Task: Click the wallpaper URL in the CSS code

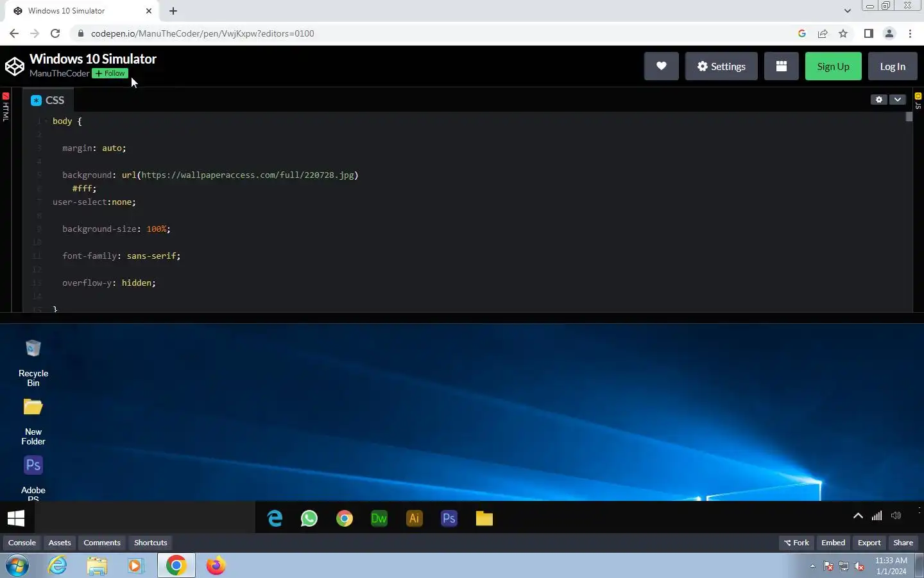Action: pos(248,175)
